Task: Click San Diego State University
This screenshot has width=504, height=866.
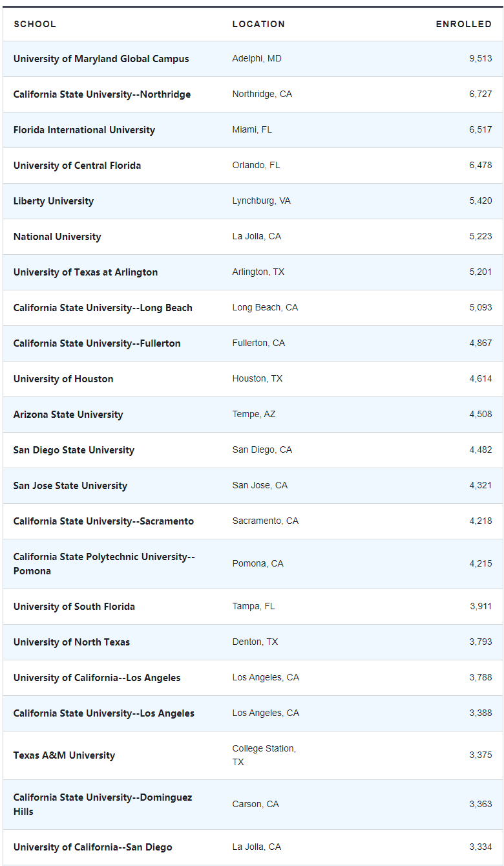Action: coord(74,450)
